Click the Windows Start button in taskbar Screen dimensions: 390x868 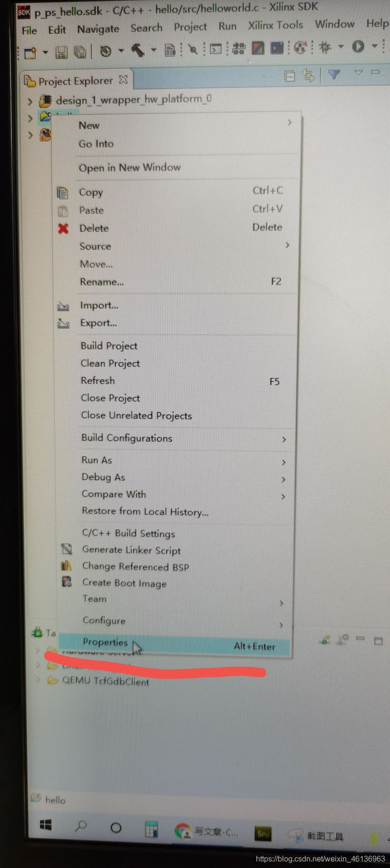[x=46, y=825]
